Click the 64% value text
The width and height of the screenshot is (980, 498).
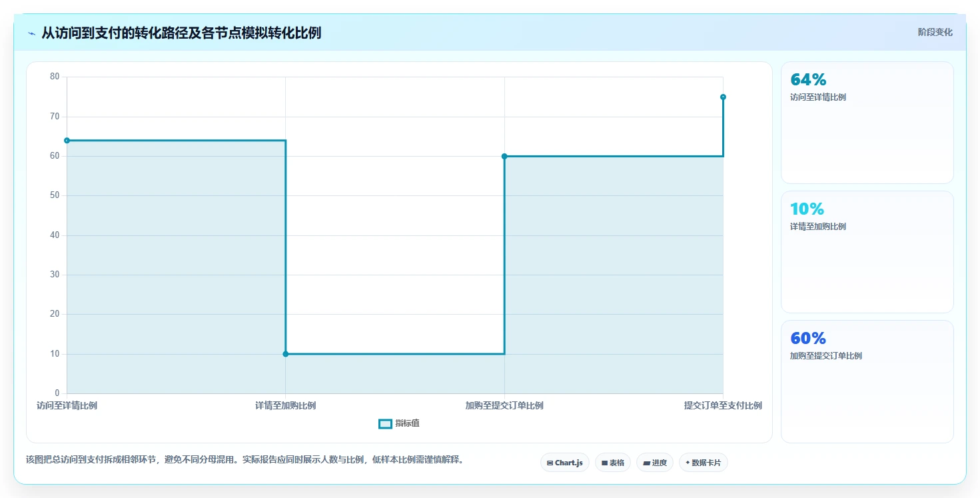808,79
